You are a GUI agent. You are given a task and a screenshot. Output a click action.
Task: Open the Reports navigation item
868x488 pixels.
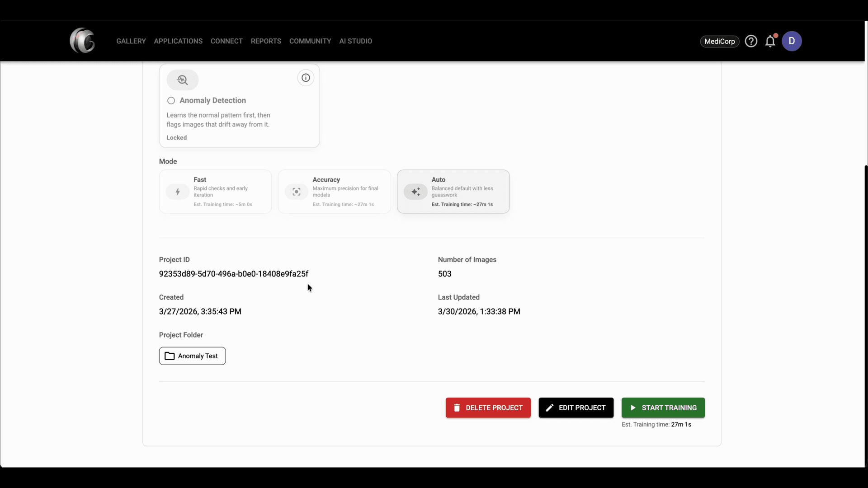pos(266,41)
